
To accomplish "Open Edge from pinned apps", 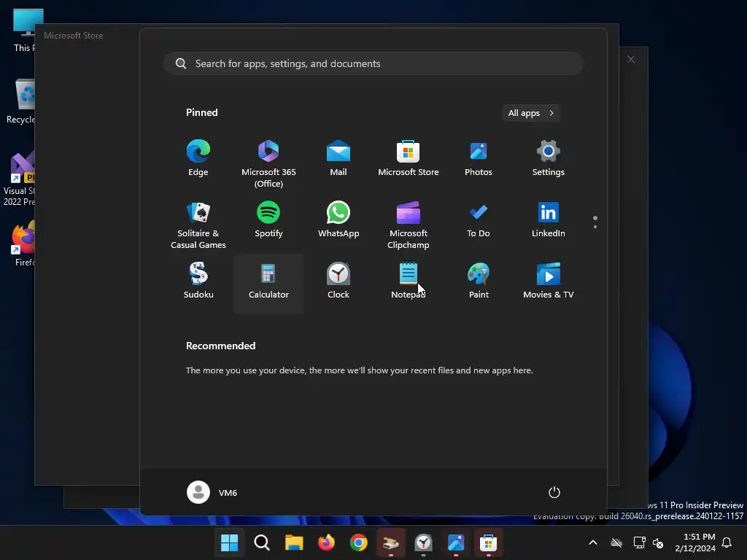I will pyautogui.click(x=198, y=158).
